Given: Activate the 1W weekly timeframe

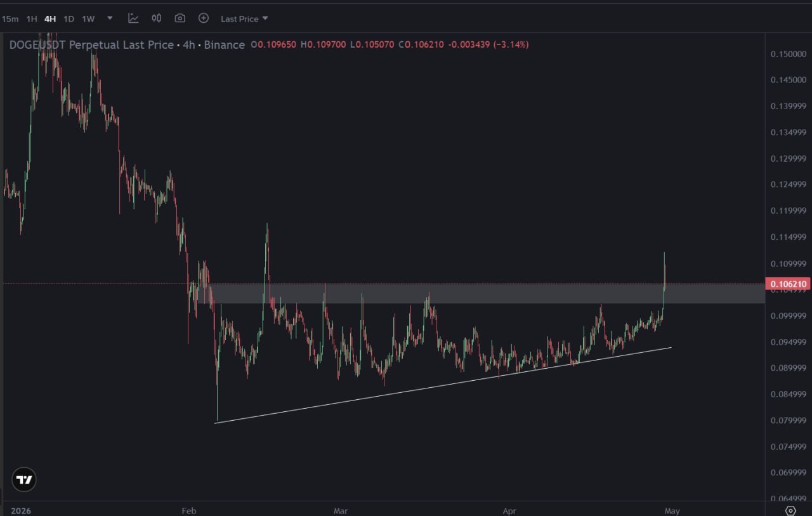Looking at the screenshot, I should tap(88, 18).
